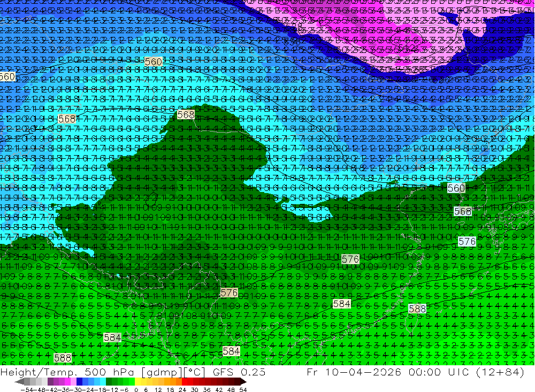Click the positive '6' colorbar tick label

click(146, 390)
